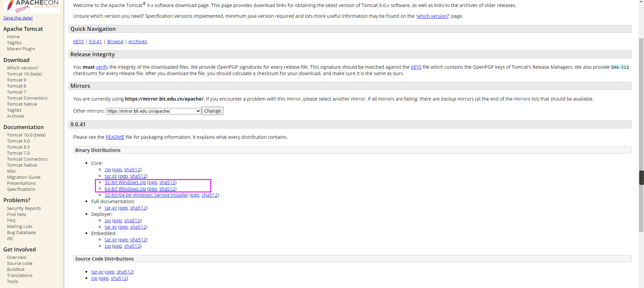Image resolution: width=644 pixels, height=288 pixels.
Task: Open the 'which version?' page link
Action: click(x=433, y=16)
